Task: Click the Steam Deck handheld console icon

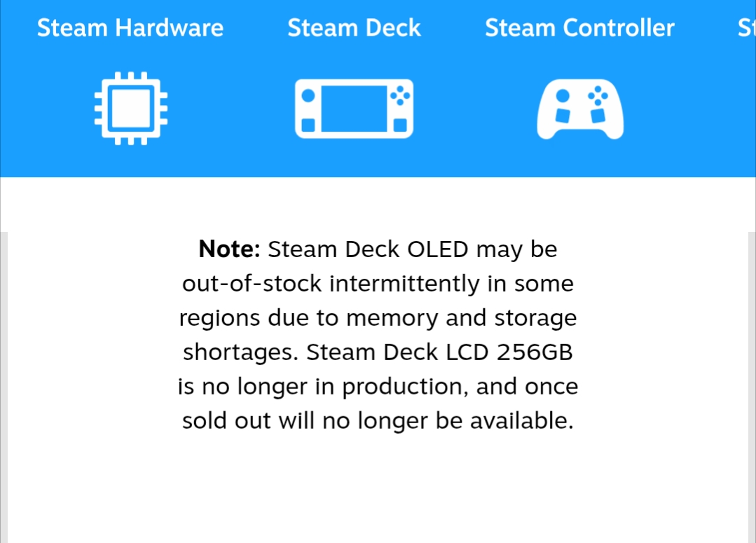Action: click(x=354, y=108)
